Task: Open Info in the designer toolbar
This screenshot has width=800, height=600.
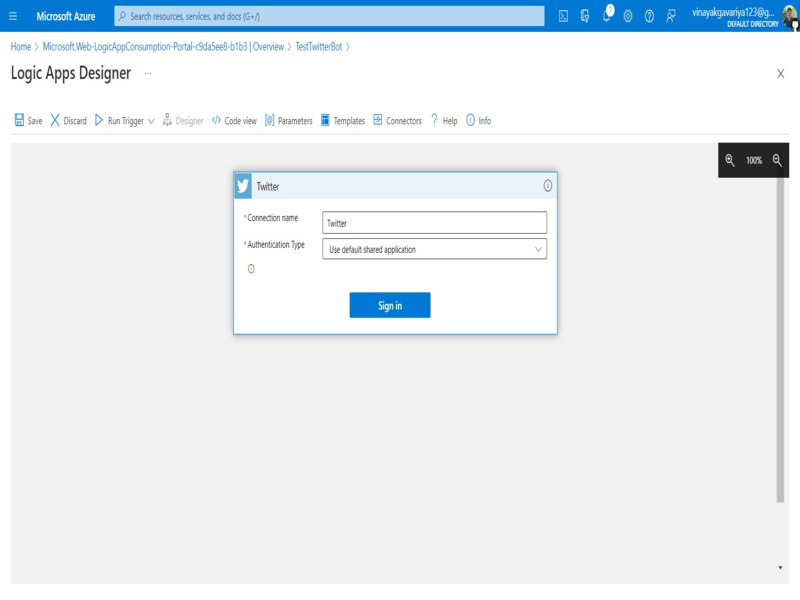Action: coord(478,120)
